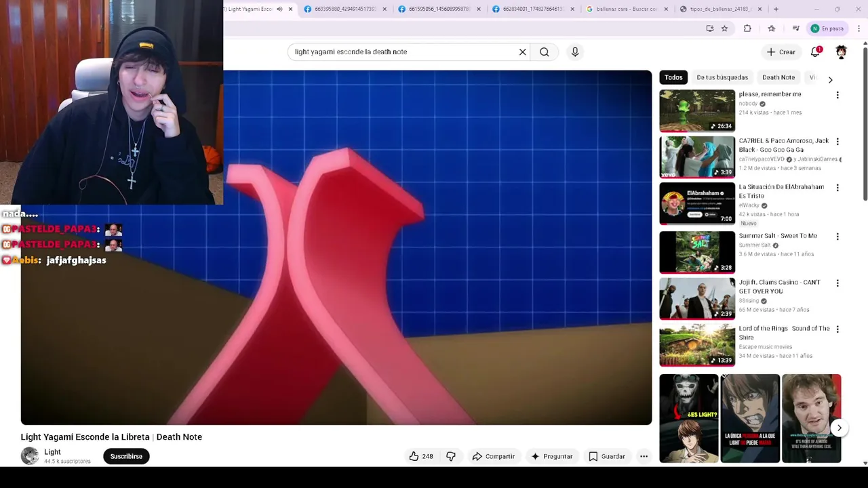Select the De tus búsquedas chip
868x488 pixels.
pyautogui.click(x=722, y=77)
